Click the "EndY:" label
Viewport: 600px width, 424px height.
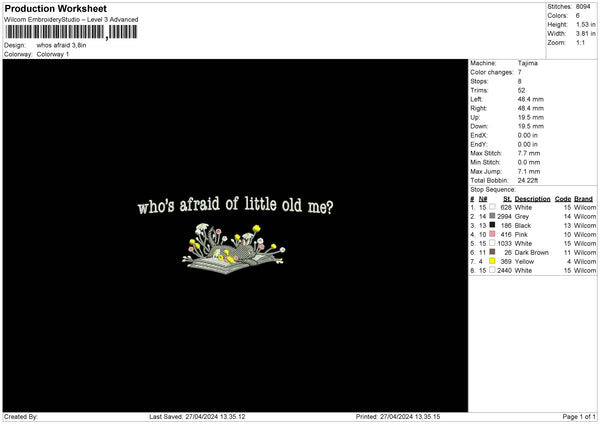coord(479,144)
